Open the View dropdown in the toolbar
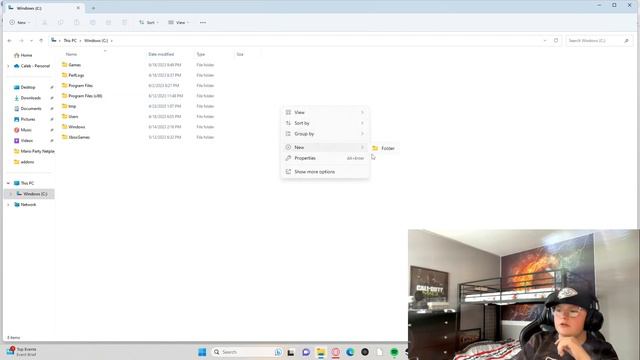The image size is (640, 360). point(178,22)
